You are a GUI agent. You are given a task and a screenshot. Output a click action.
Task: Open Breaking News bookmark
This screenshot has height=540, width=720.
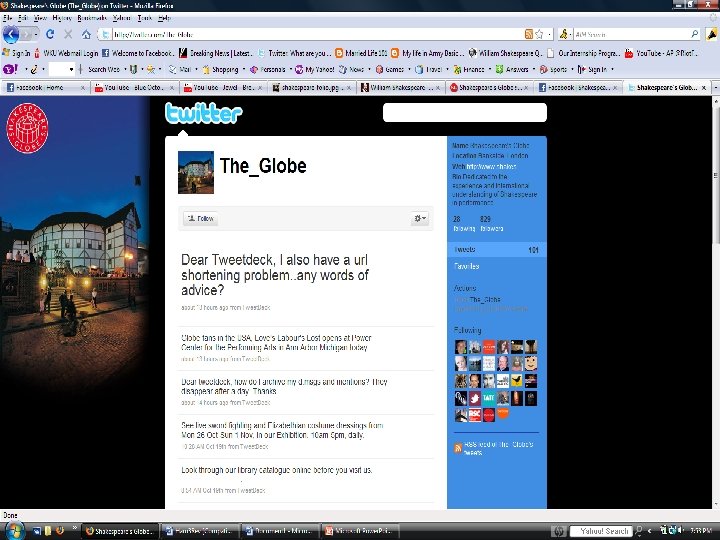216,53
